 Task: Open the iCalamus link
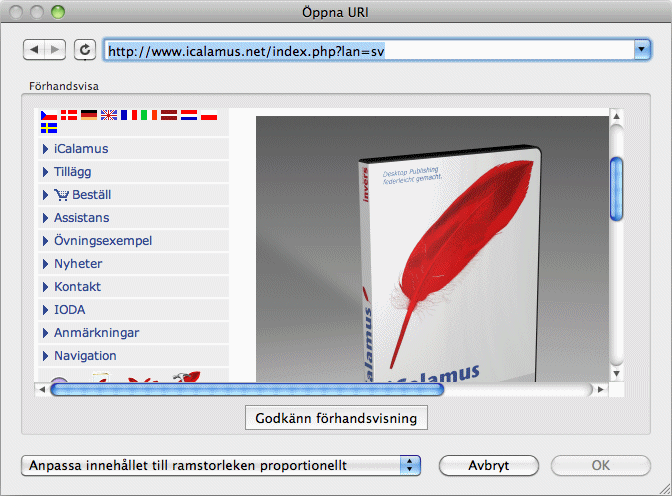[x=81, y=149]
